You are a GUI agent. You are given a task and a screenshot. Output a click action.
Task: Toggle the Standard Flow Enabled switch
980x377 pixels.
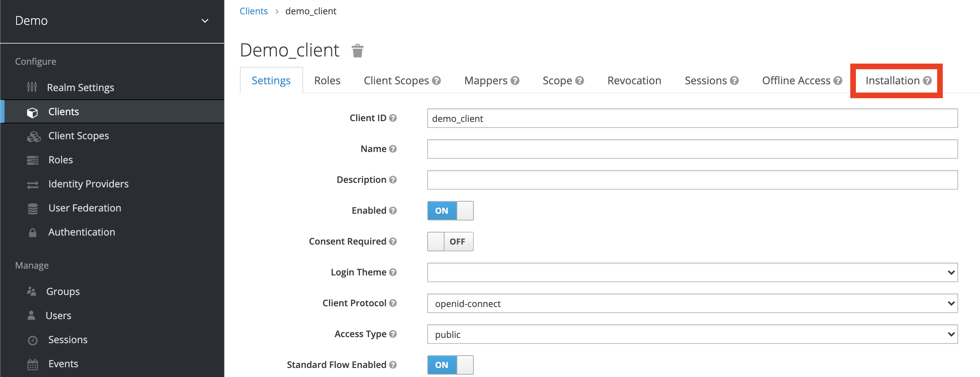pyautogui.click(x=450, y=365)
